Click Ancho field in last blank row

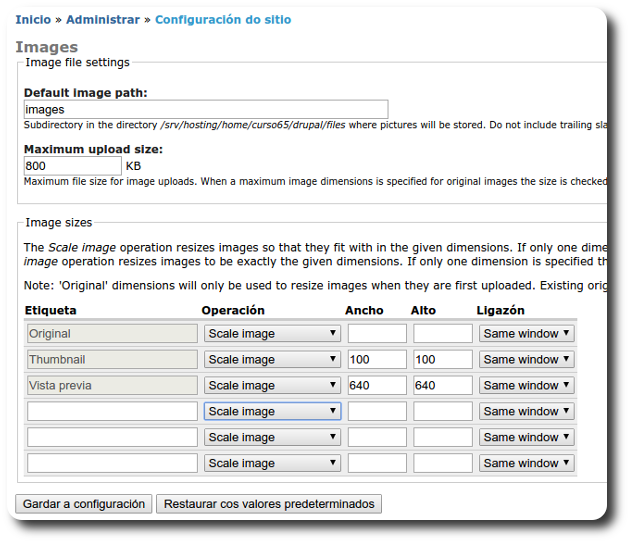[x=377, y=463]
